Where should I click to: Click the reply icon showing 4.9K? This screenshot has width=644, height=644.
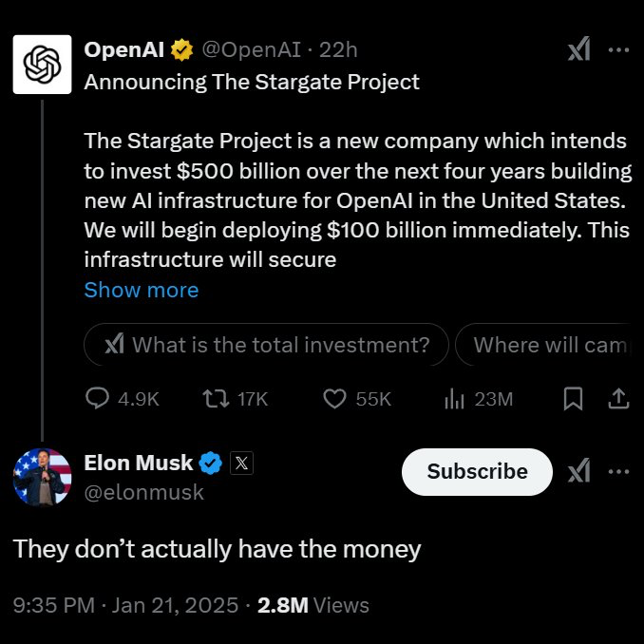tap(99, 399)
